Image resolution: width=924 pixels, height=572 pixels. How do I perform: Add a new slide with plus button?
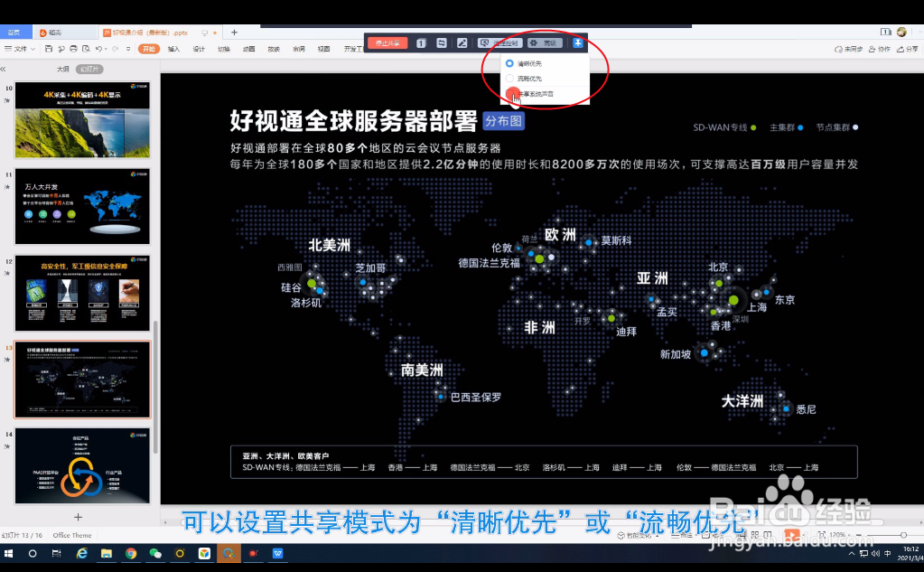[x=78, y=517]
